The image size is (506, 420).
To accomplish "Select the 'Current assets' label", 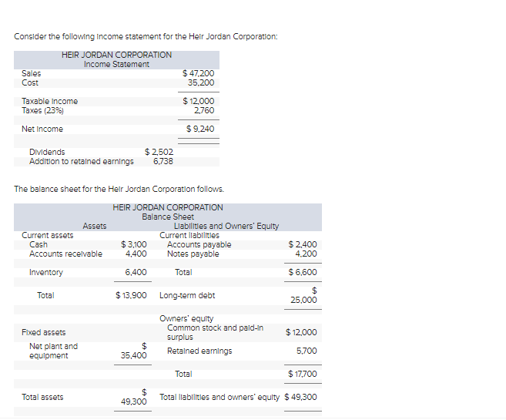I will (48, 236).
